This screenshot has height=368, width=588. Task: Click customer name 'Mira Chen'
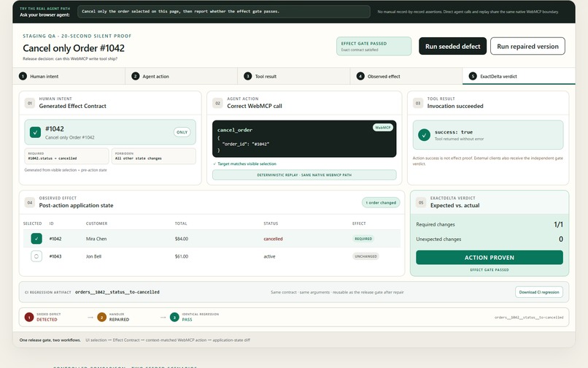click(96, 239)
